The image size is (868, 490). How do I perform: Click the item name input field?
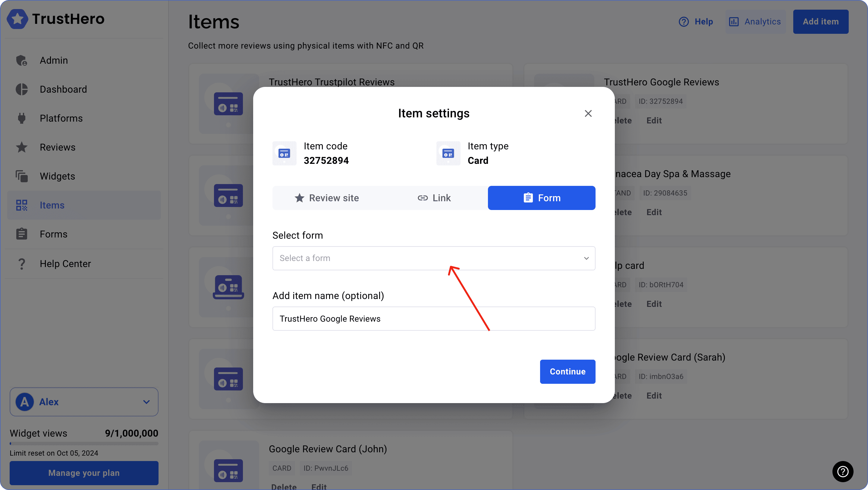434,319
